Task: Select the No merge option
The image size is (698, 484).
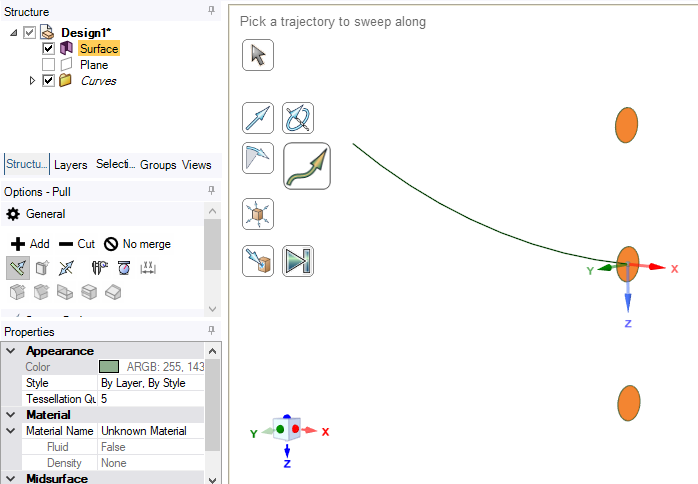Action: (x=137, y=244)
